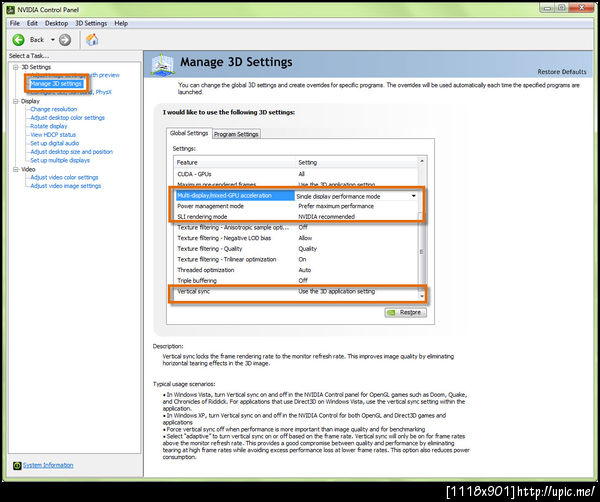Click the Home icon in toolbar

92,40
